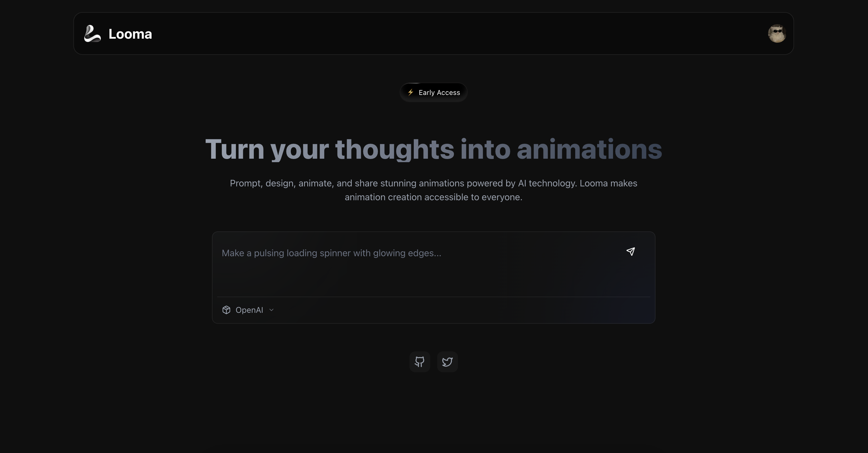Click the 'Prompt, design, animate, and share' description text
Image resolution: width=868 pixels, height=453 pixels.
(434, 190)
